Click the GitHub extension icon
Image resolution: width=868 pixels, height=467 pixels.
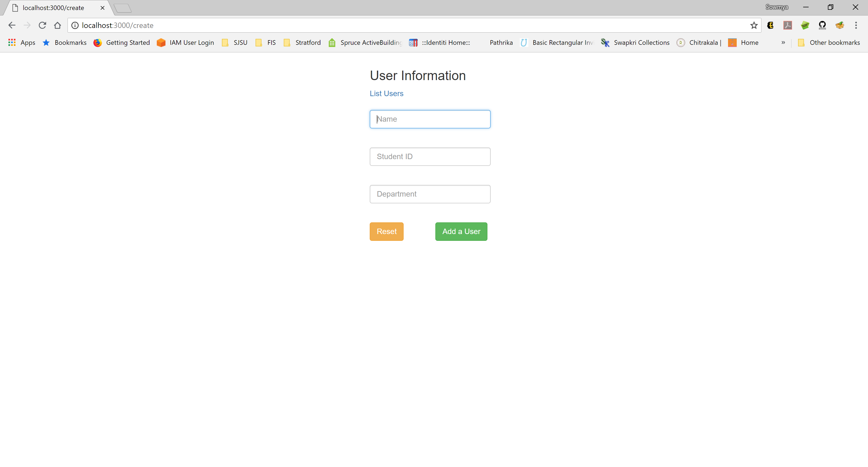pos(822,25)
